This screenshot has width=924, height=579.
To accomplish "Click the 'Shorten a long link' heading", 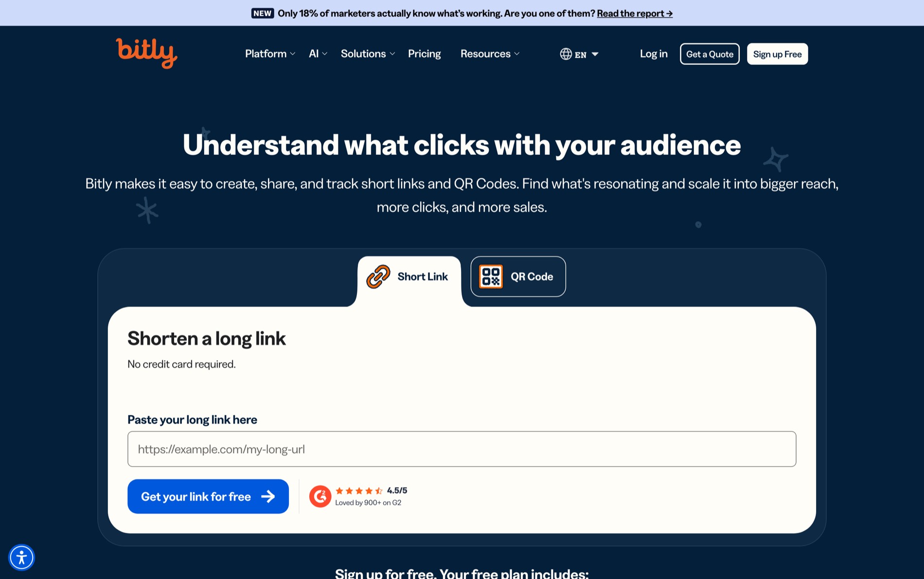I will (x=207, y=338).
